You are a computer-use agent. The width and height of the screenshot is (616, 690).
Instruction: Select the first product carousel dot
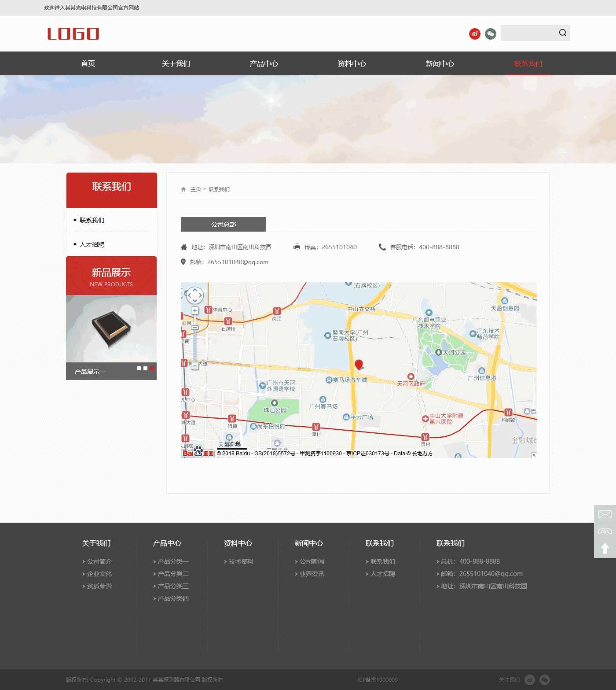point(139,368)
